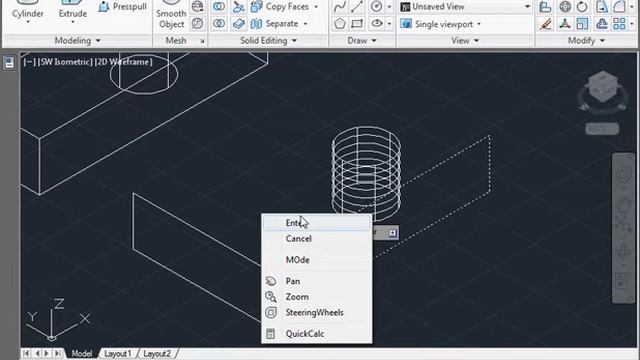Open dropdown arrow beside array grid icon

[x=632, y=24]
